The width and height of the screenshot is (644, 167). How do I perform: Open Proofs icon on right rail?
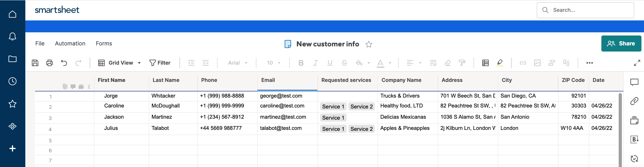point(634,120)
